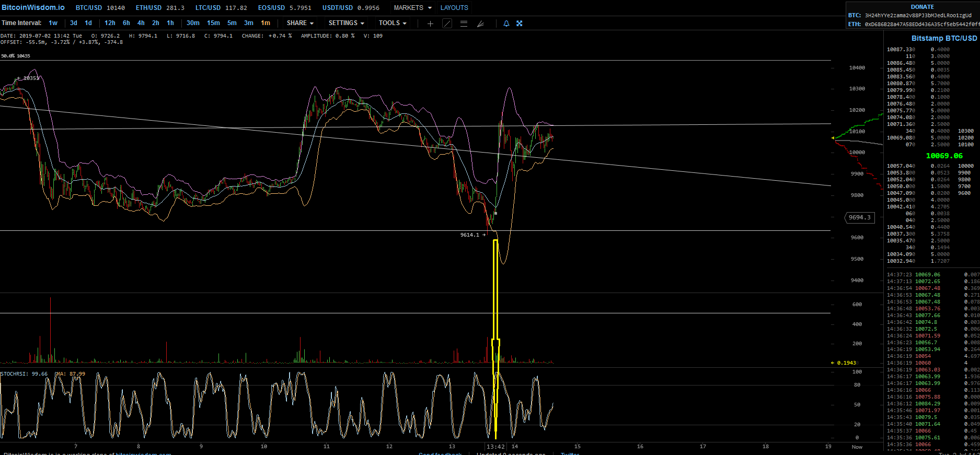Image resolution: width=980 pixels, height=455 pixels.
Task: Switch time interval to 1d
Action: pyautogui.click(x=88, y=23)
